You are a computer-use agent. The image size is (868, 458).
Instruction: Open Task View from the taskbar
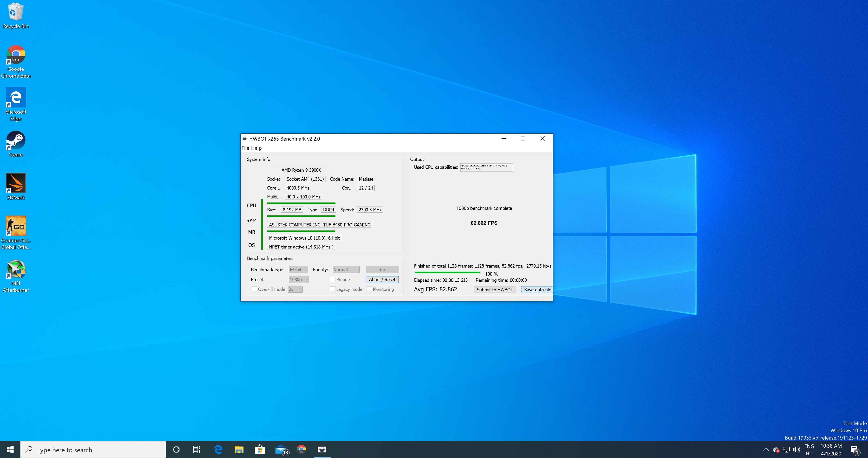coord(196,450)
